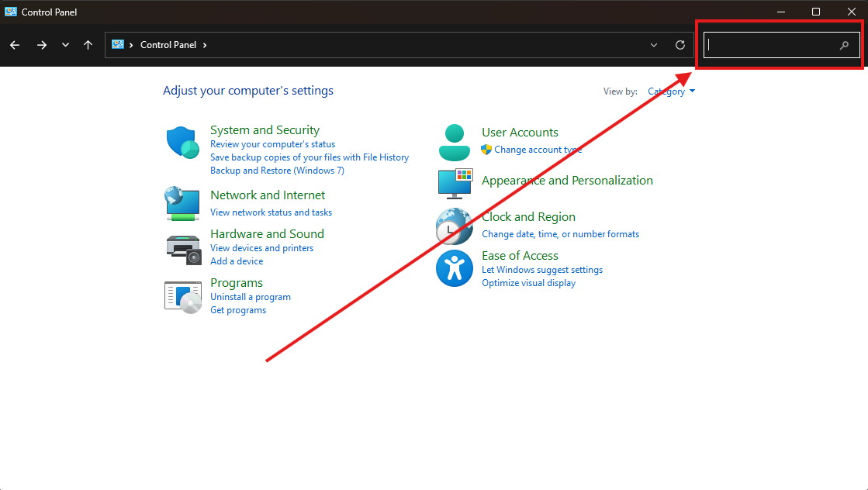Screen dimensions: 868x490
Task: Click inside the Control Panel search box
Action: coord(782,45)
